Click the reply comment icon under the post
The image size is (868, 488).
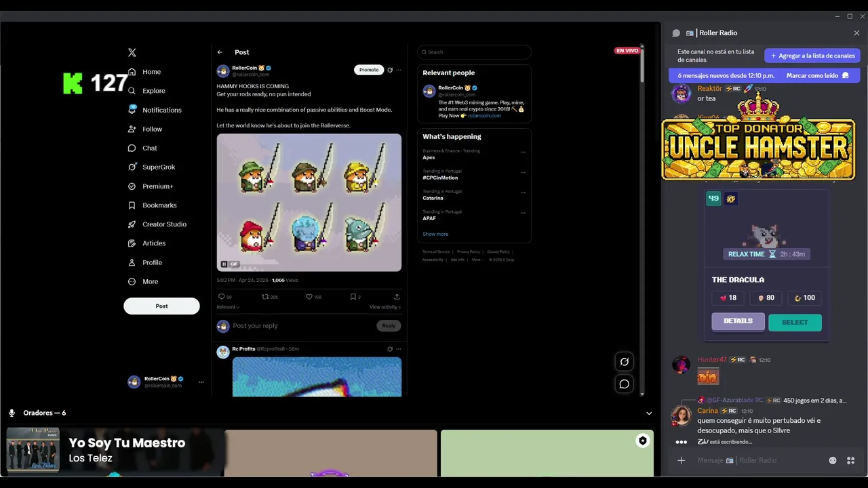click(221, 297)
